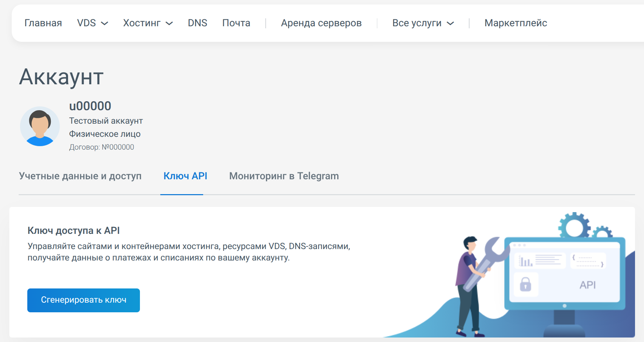Select the account ID u00000
The image size is (644, 342).
point(90,106)
